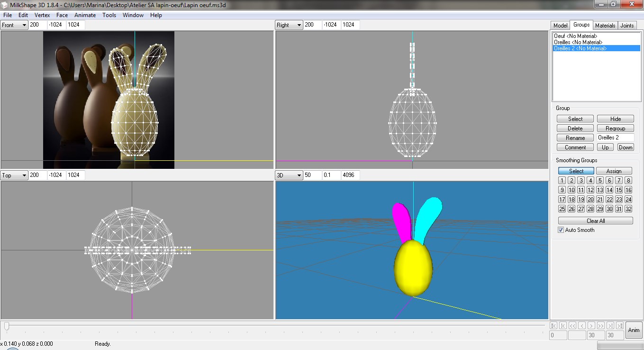Open the Animate menu
The width and height of the screenshot is (644, 350).
click(x=85, y=15)
